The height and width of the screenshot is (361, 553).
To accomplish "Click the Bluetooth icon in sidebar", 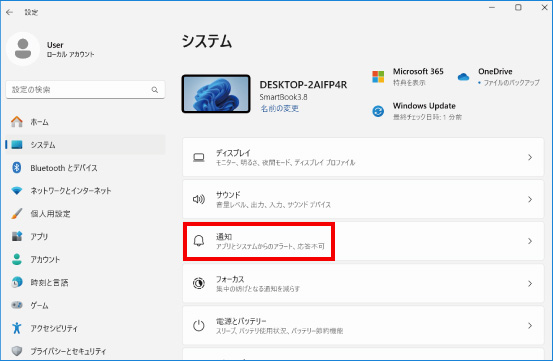I will (x=17, y=167).
